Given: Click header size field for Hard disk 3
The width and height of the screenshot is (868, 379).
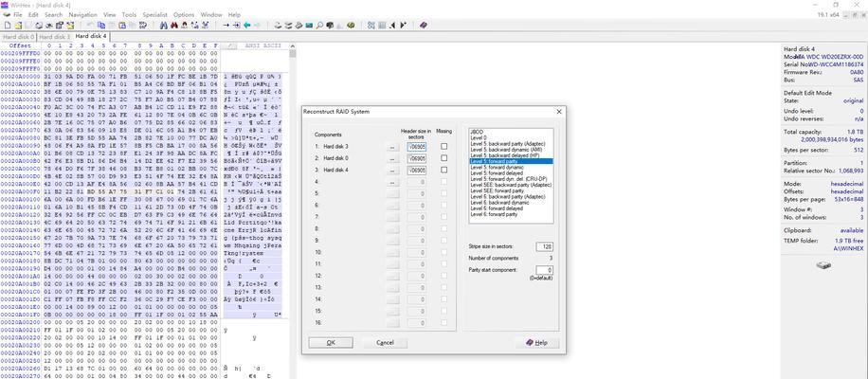Looking at the screenshot, I should point(416,147).
